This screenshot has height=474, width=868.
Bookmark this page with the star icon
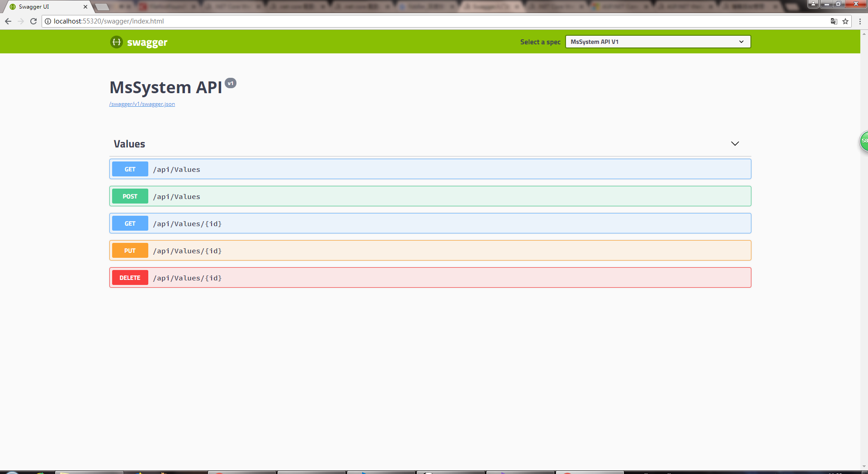[845, 21]
